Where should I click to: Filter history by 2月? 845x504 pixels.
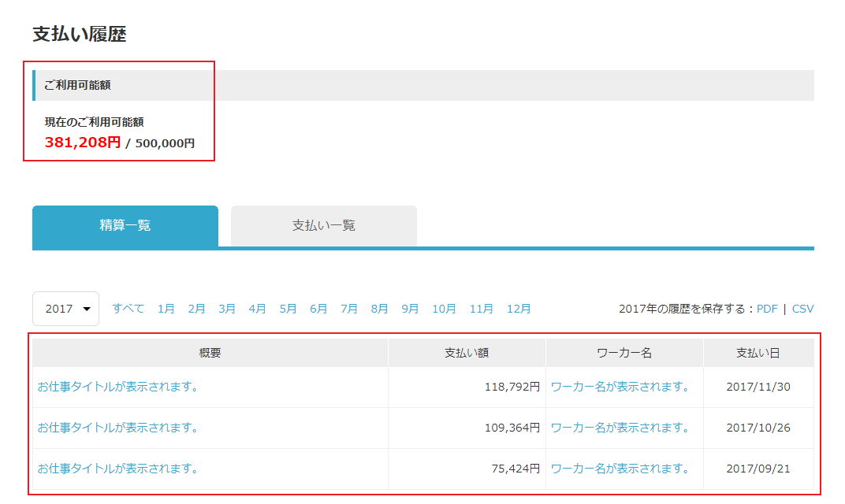[x=197, y=309]
